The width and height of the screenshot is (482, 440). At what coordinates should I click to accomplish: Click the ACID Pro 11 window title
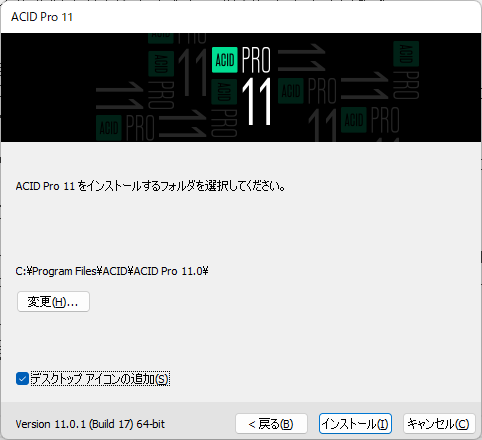42,17
